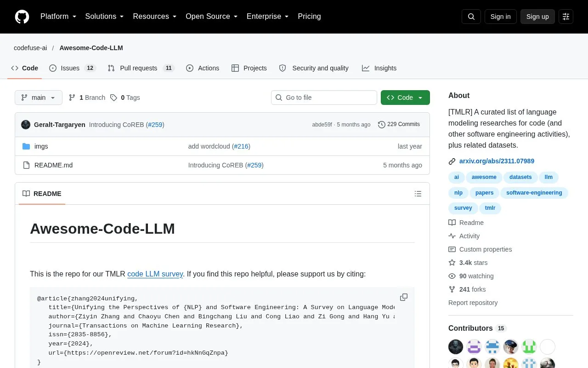Viewport: 588px width, 368px height.
Task: Open the Insights tab
Action: (x=379, y=68)
